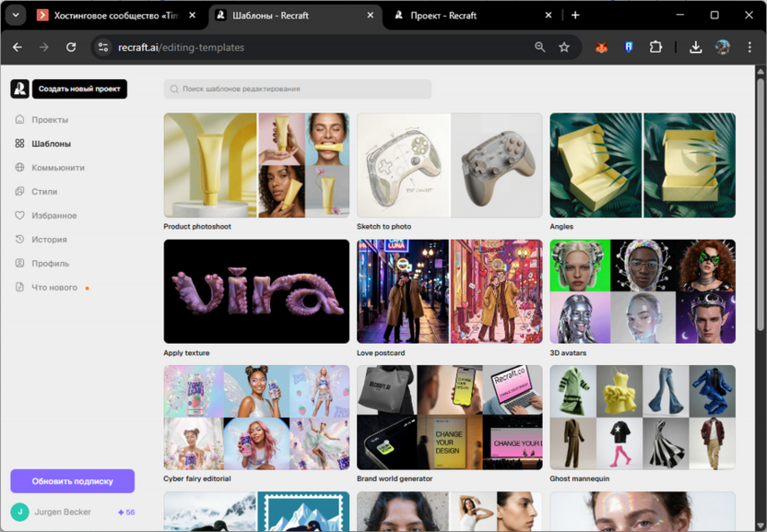Viewport: 767px width, 532px height.
Task: Click the 56 credits counter
Action: click(x=126, y=513)
